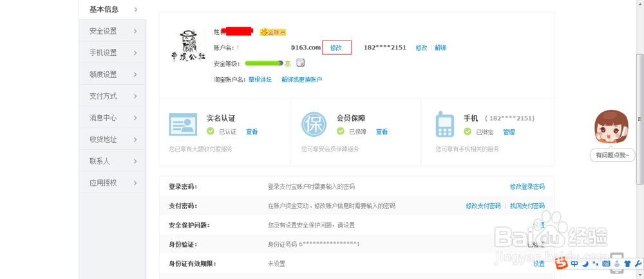
Task: Click the 解绑或更换账户 link
Action: tap(302, 80)
